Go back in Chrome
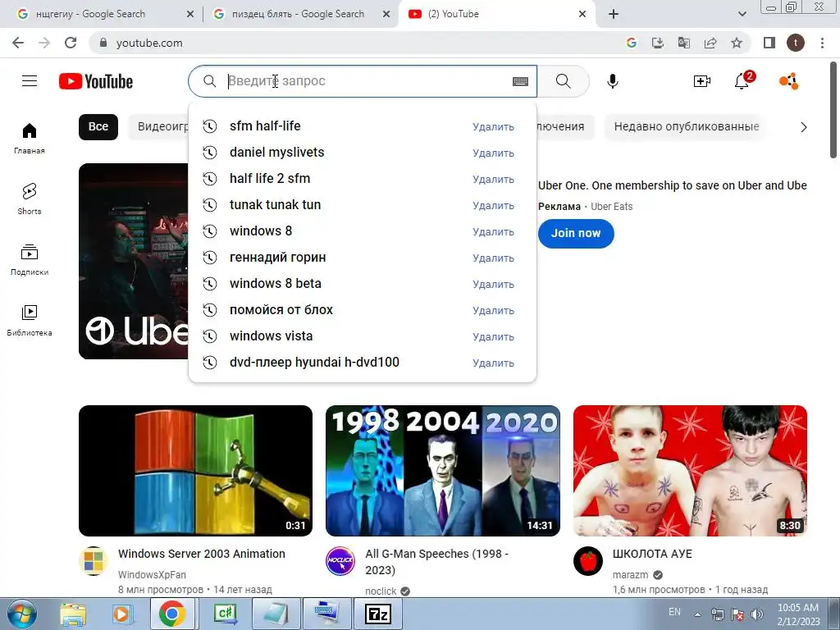The width and height of the screenshot is (840, 630). click(x=18, y=43)
